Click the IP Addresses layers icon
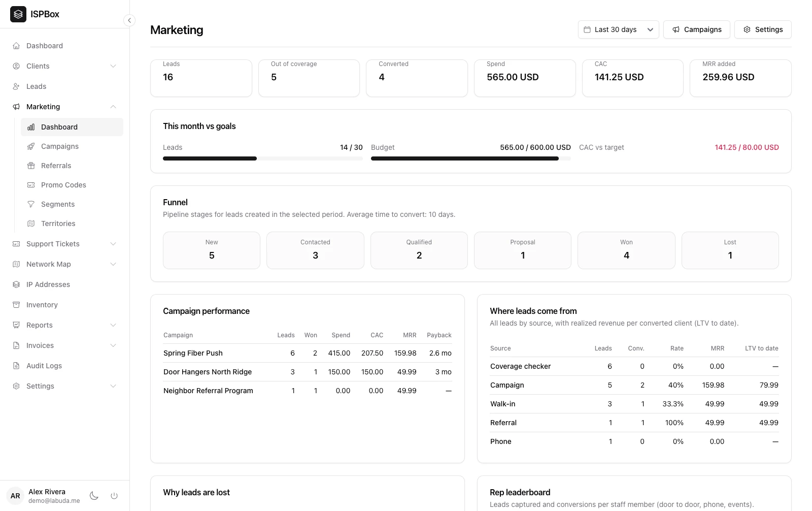 tap(16, 284)
